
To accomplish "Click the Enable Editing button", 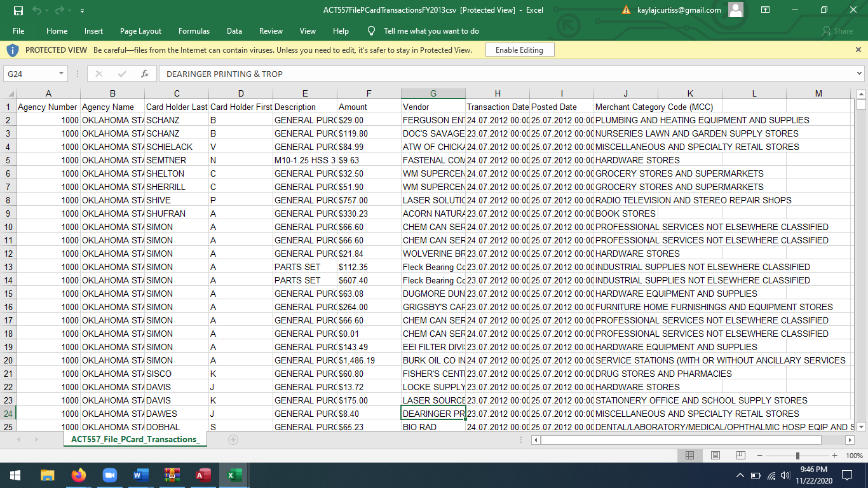I will (x=519, y=50).
